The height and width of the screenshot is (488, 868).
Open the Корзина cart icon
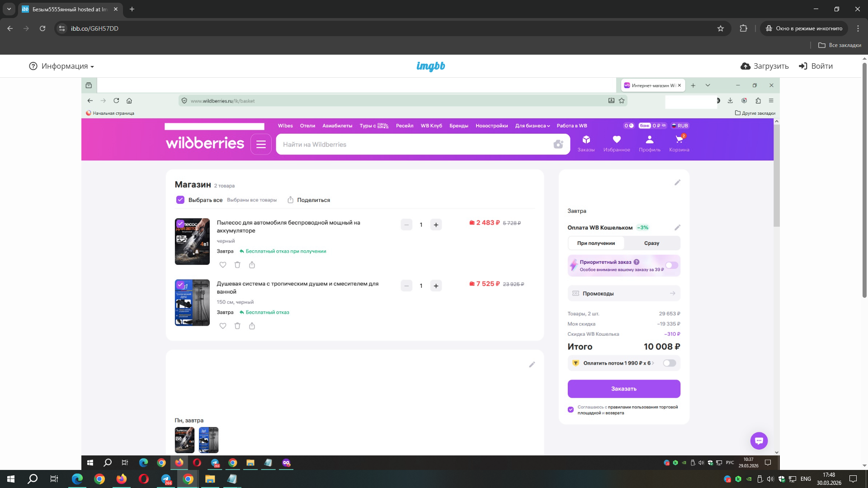click(679, 140)
